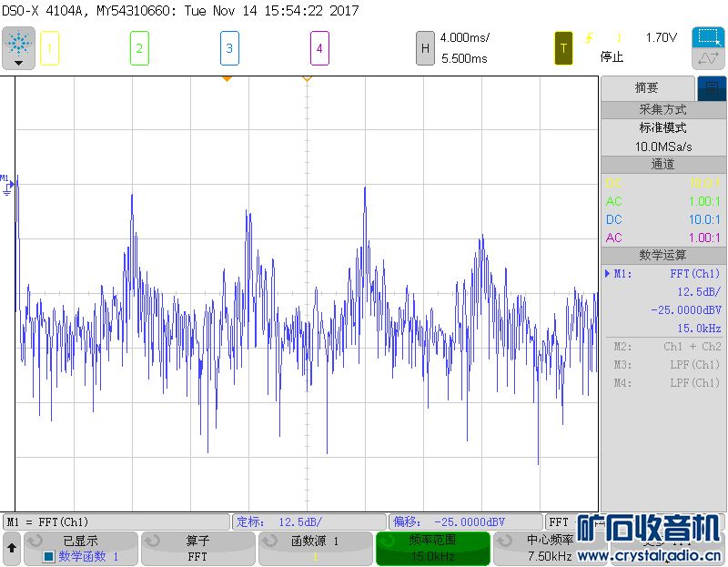Click the 标准模式 acquisition mode

(x=663, y=127)
